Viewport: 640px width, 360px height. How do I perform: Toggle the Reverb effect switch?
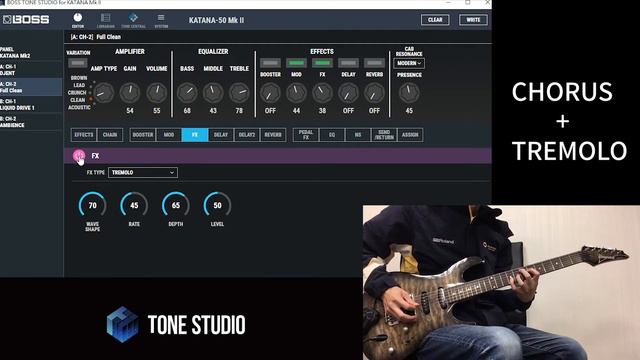tap(374, 63)
